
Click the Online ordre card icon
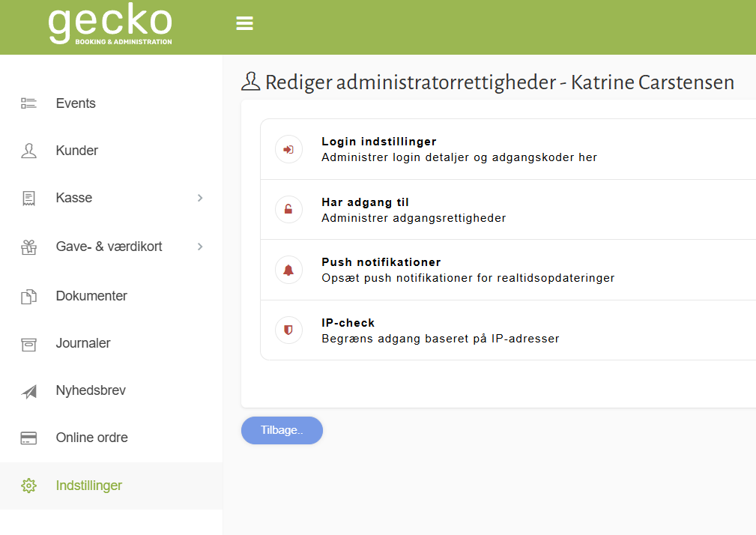28,437
